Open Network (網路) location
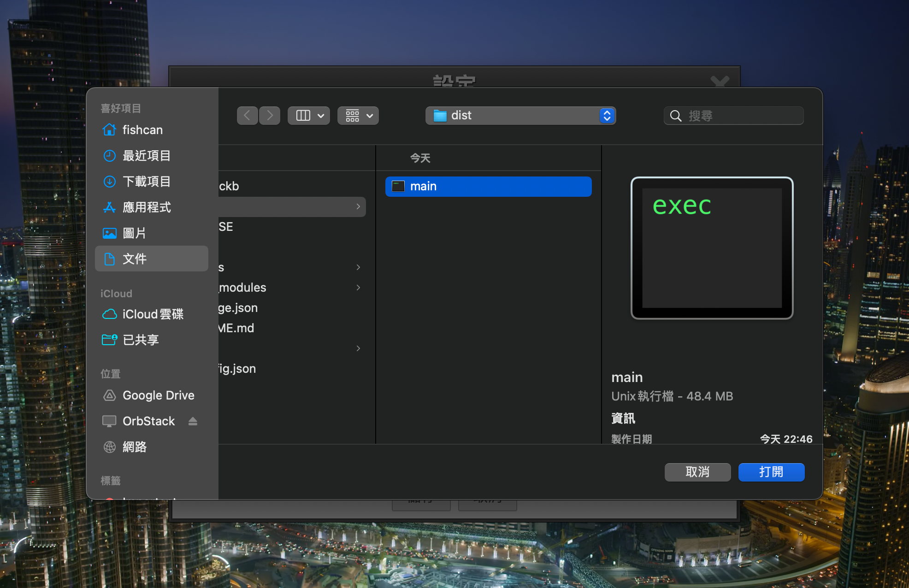 (x=134, y=447)
